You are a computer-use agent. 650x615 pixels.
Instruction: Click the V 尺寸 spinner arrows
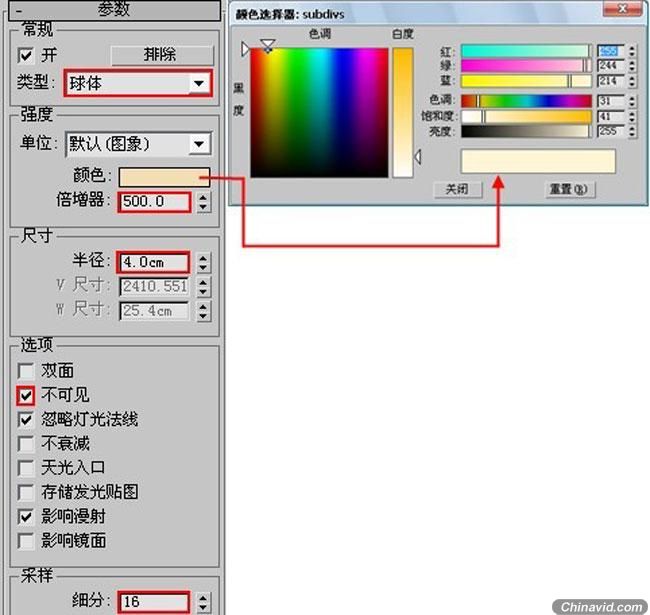pyautogui.click(x=203, y=286)
